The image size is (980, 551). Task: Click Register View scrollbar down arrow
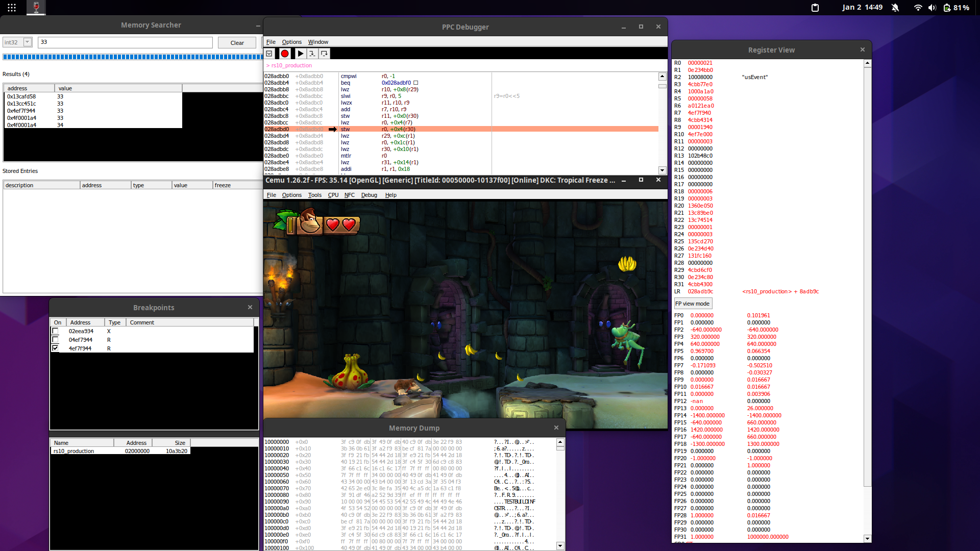click(867, 539)
